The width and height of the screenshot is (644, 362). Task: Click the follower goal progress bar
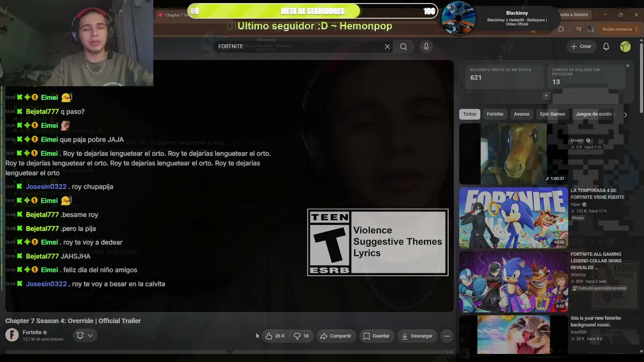(x=312, y=11)
